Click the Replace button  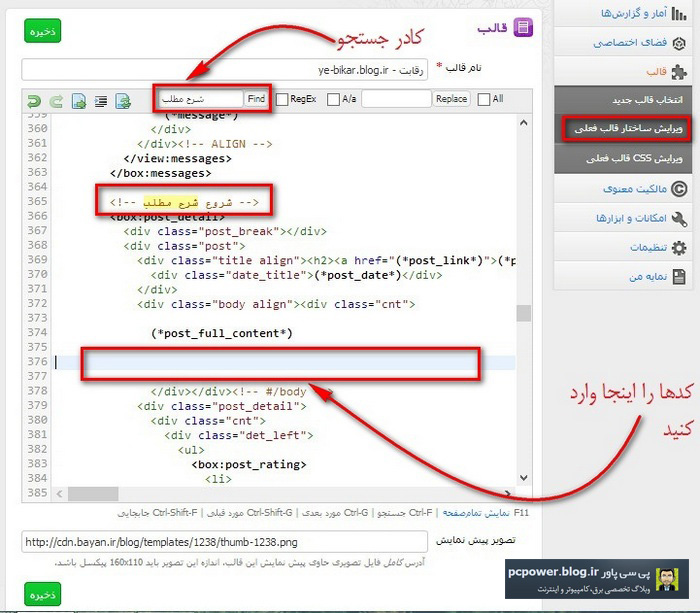(451, 99)
